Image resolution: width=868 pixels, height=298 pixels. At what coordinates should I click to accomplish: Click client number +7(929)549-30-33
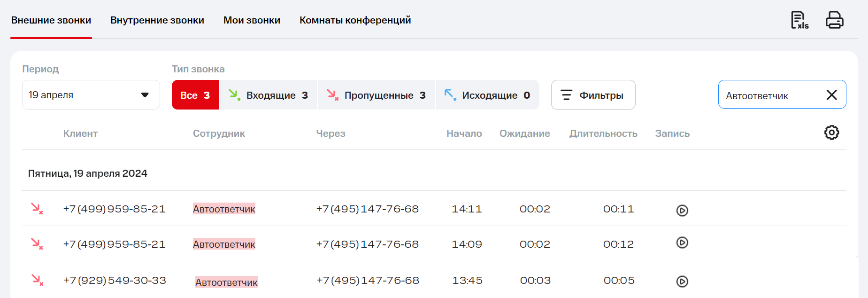click(115, 281)
